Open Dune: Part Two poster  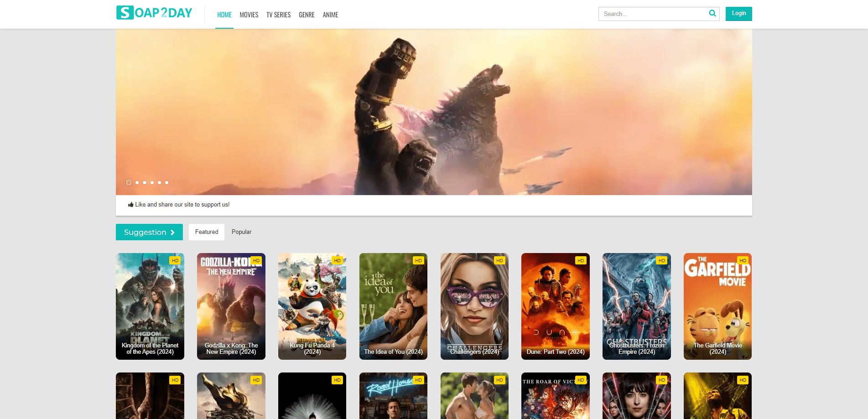click(x=556, y=306)
